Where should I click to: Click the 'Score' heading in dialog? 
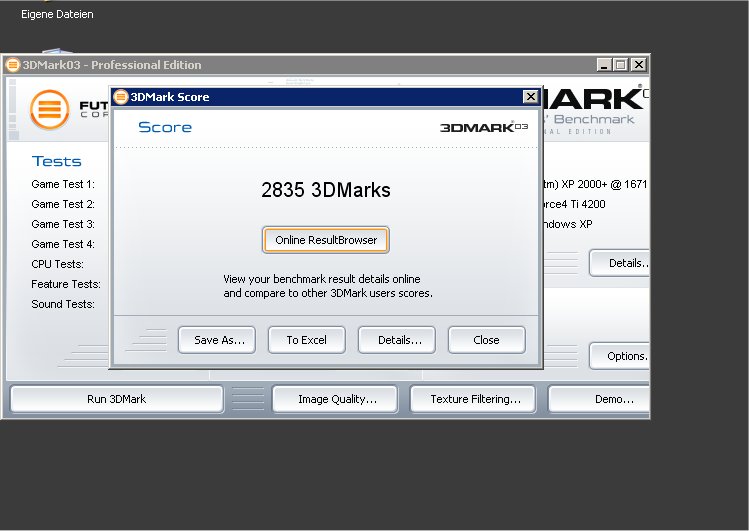[165, 127]
